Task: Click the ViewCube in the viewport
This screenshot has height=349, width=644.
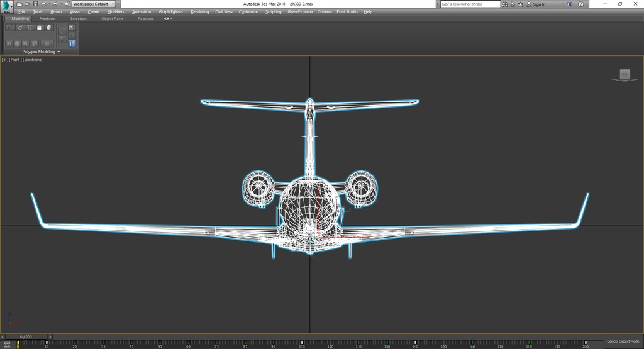Action: pyautogui.click(x=625, y=75)
